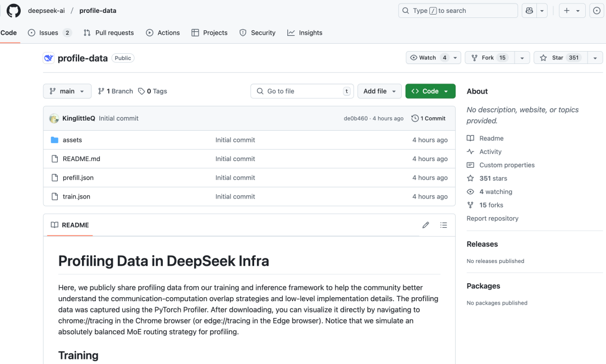Go to deepseek-ai organization link
This screenshot has width=606, height=364.
click(47, 11)
